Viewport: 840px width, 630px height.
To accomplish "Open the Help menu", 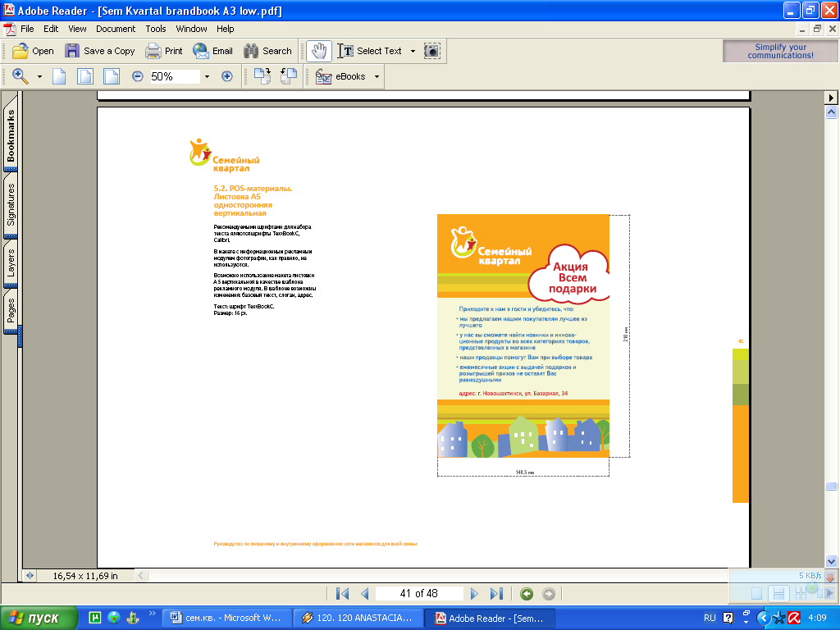I will (225, 29).
